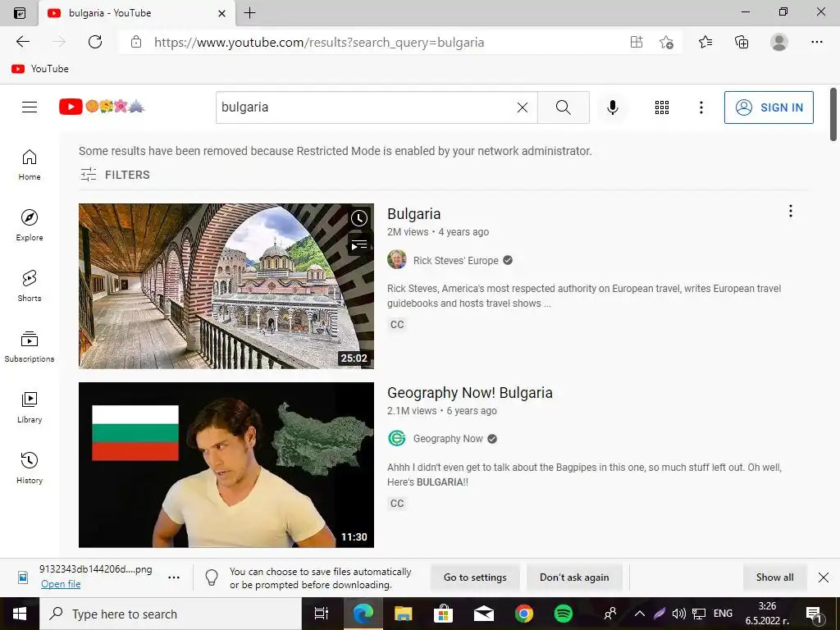Open tab actions menu icon
Screen dimensions: 840x630
point(20,13)
